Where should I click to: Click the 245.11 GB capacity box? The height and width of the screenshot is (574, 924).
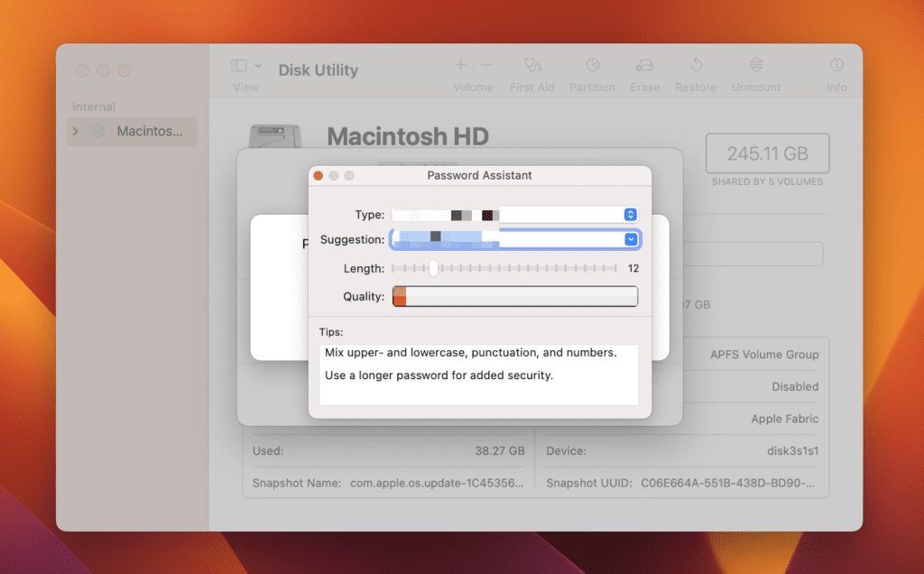pos(767,153)
